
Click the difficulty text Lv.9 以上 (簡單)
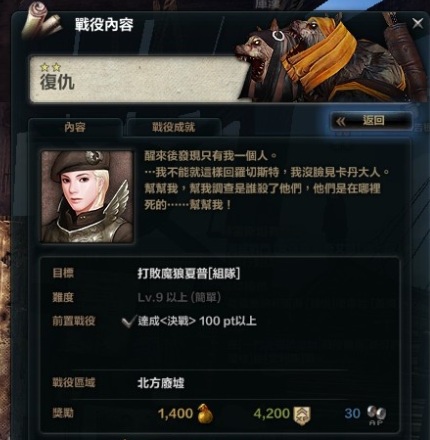click(179, 297)
